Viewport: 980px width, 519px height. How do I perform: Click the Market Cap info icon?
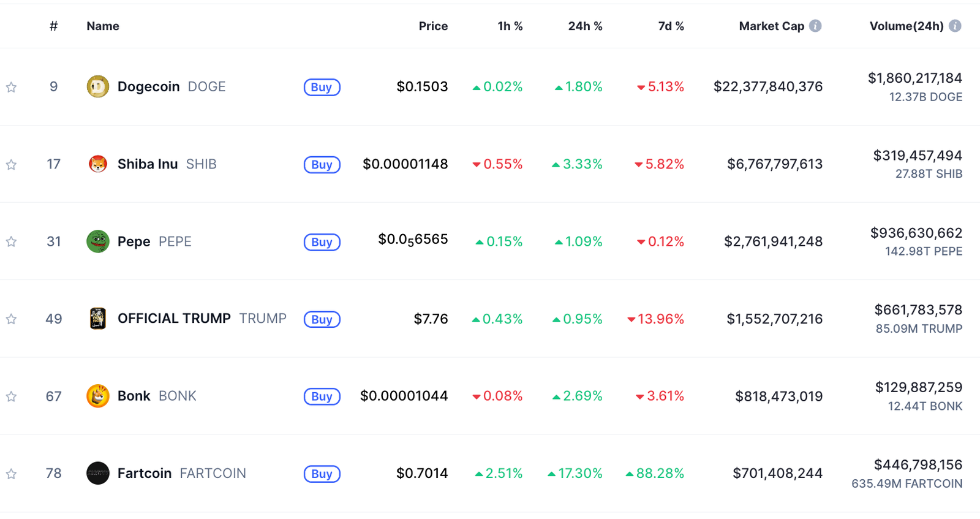pyautogui.click(x=815, y=26)
